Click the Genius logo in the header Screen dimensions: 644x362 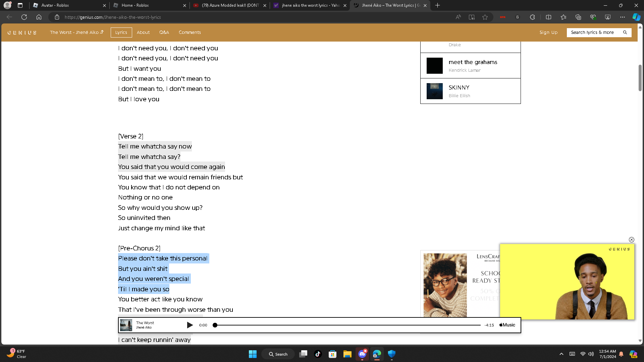tap(22, 33)
